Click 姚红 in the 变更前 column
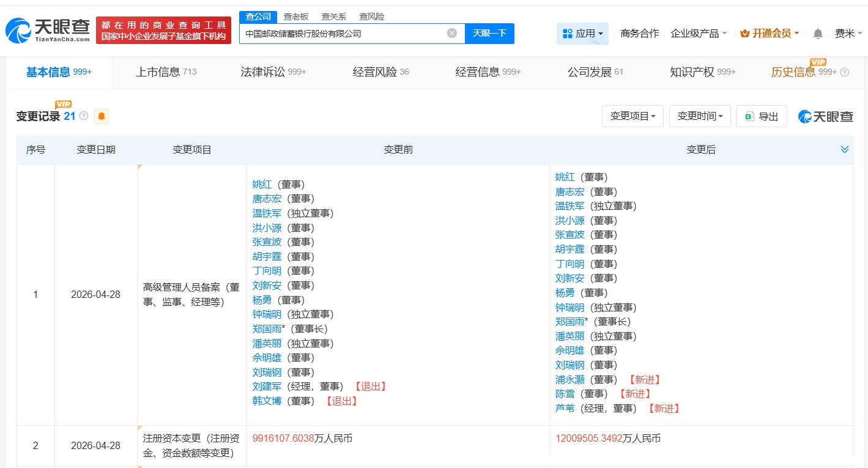The width and height of the screenshot is (868, 468). [x=262, y=184]
